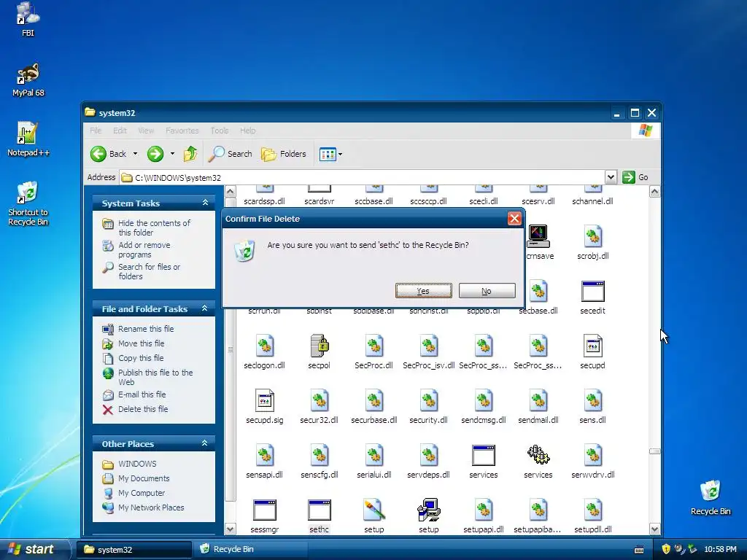747x560 pixels.
Task: Switch to Recycle Bin taskbar window
Action: click(250, 549)
